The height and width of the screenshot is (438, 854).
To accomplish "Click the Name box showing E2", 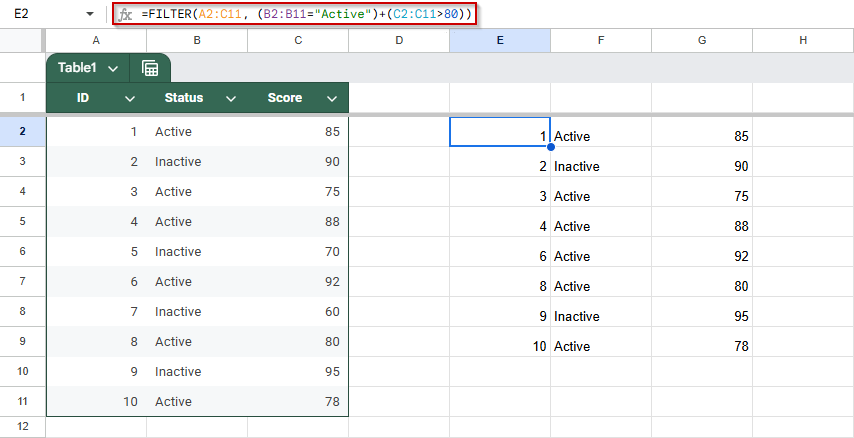I will tap(44, 14).
